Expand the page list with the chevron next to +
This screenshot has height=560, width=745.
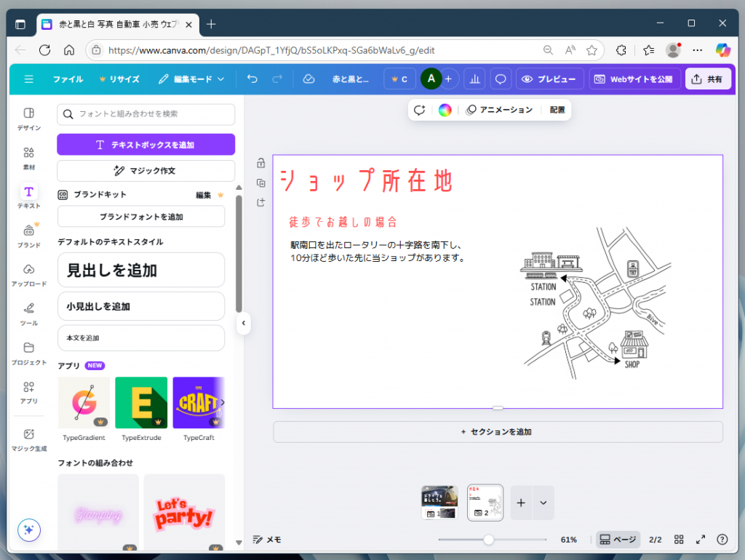tap(541, 503)
